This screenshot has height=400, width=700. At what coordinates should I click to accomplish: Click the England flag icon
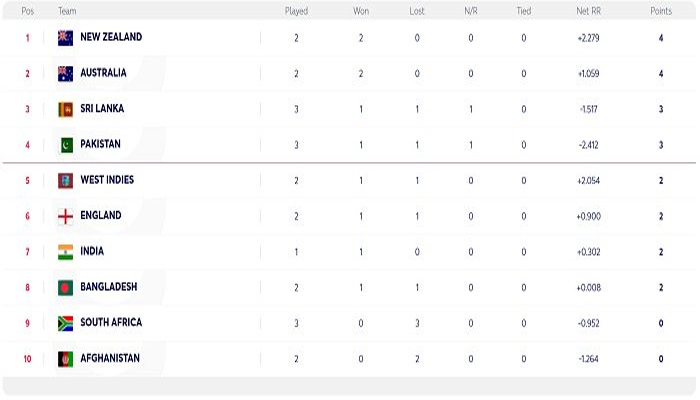point(66,217)
